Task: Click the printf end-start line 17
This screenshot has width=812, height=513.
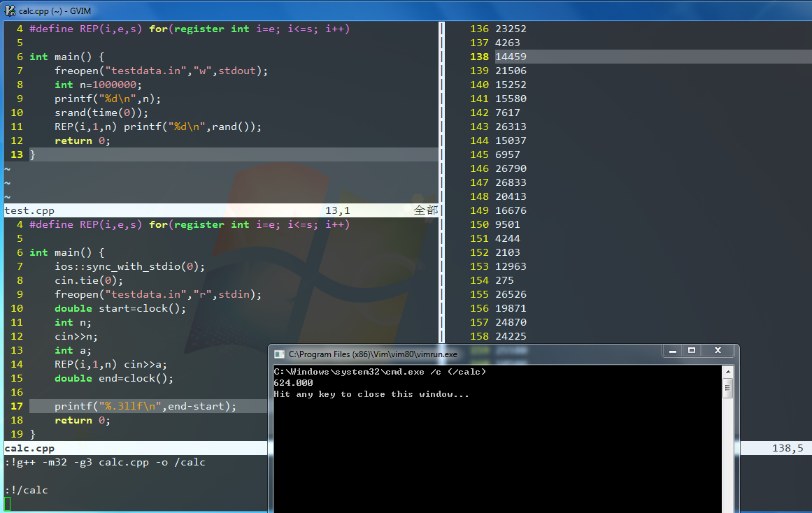Action: (145, 406)
